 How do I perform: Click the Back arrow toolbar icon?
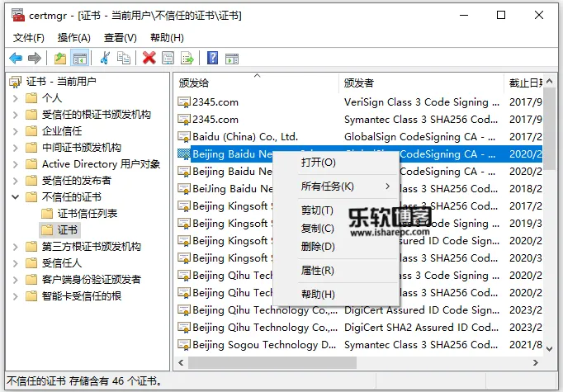(16, 58)
